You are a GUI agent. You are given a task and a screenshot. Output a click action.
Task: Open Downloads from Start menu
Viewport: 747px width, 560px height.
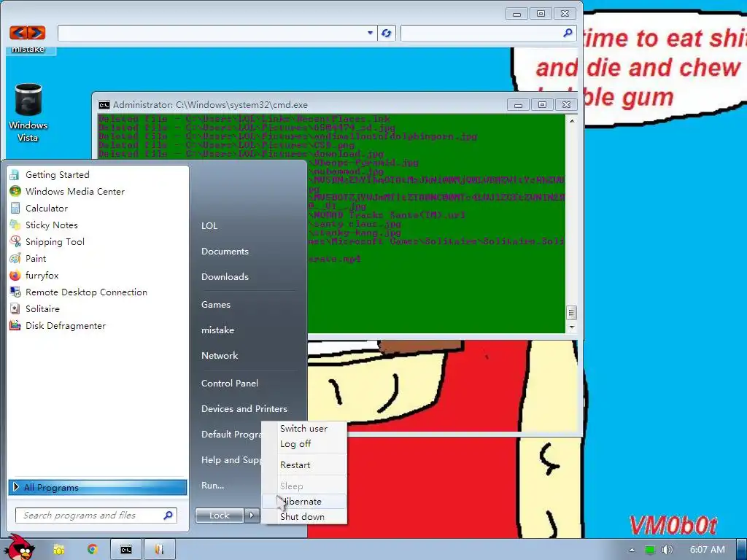coord(225,276)
